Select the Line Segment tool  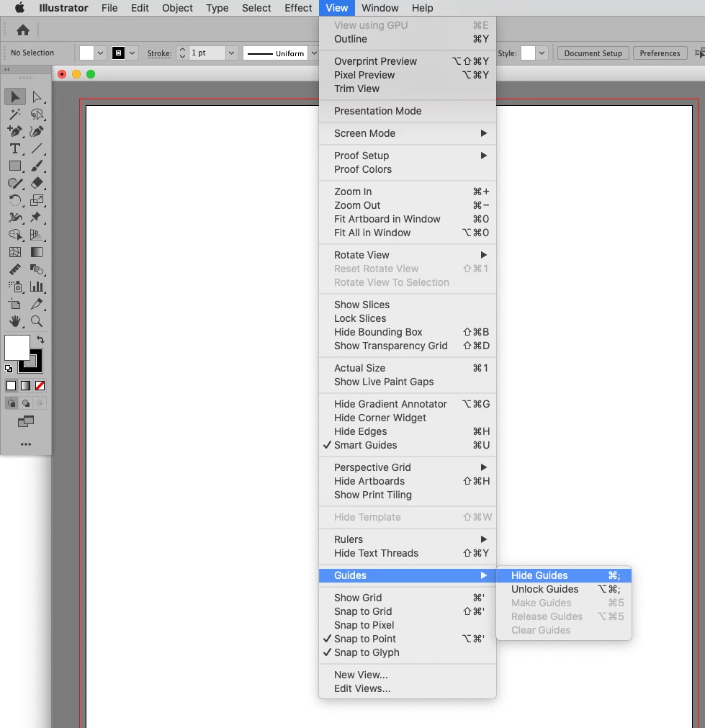[37, 148]
